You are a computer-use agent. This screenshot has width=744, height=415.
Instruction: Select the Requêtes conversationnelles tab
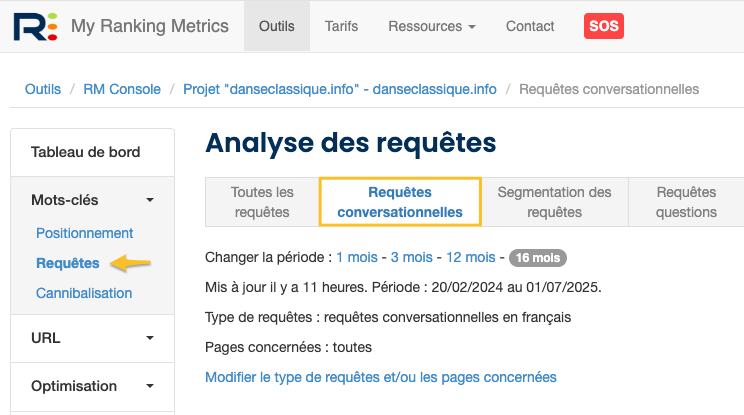coord(400,202)
